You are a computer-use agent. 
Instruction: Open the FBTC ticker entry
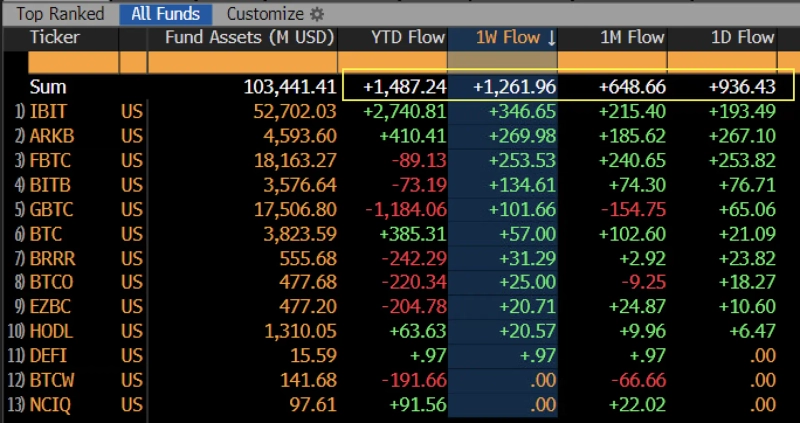click(x=50, y=160)
